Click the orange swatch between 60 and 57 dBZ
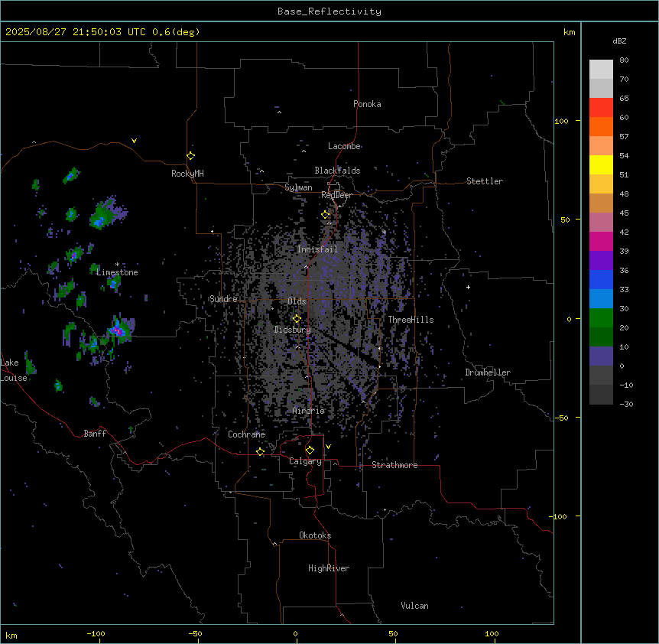659x644 pixels. pos(601,126)
